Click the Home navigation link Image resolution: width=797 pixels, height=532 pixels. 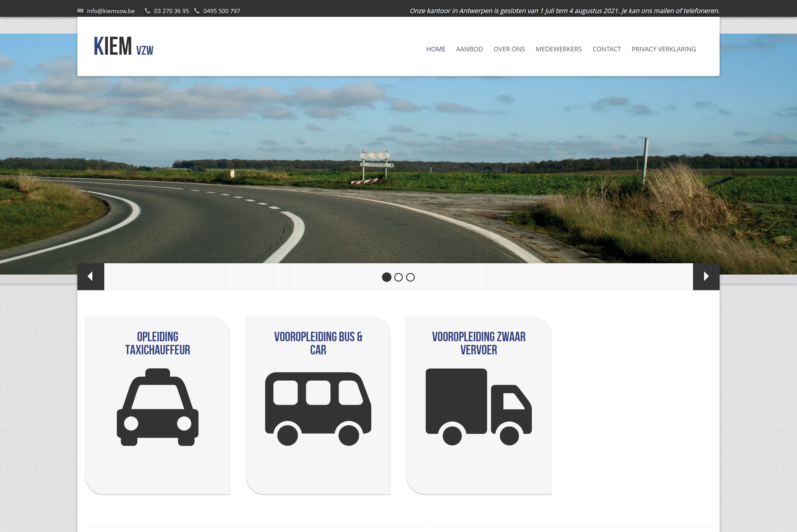436,49
